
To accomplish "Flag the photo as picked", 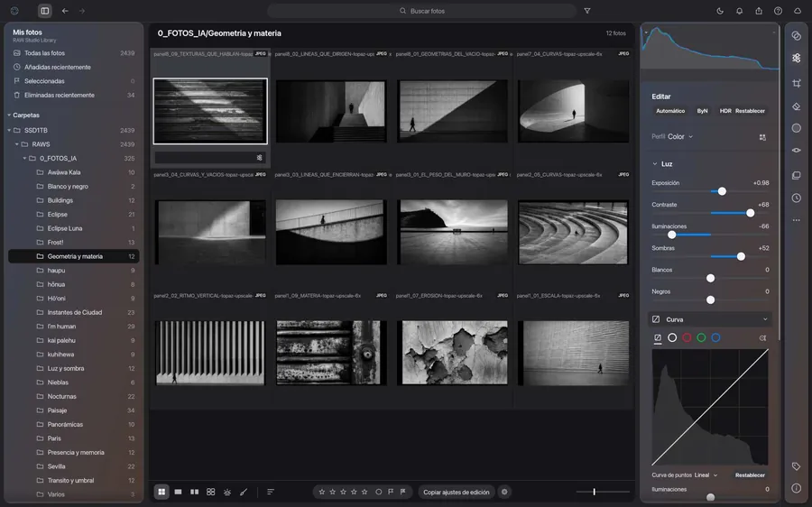I will [391, 492].
